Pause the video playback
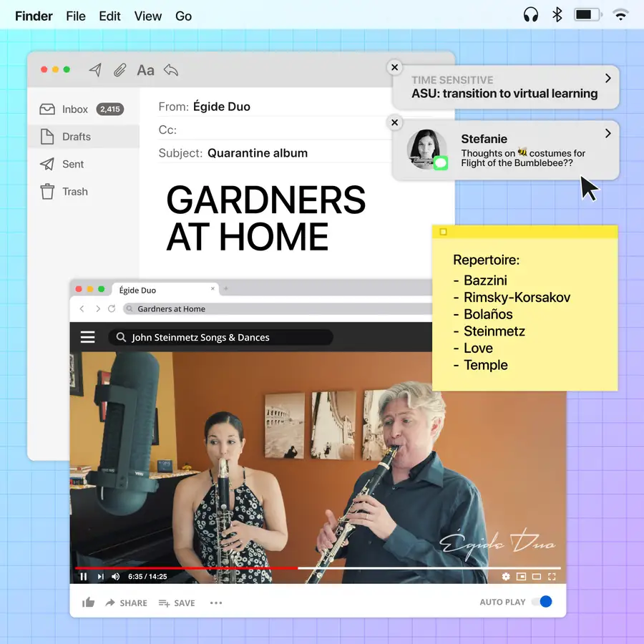Viewport: 644px width, 644px height. (x=84, y=577)
